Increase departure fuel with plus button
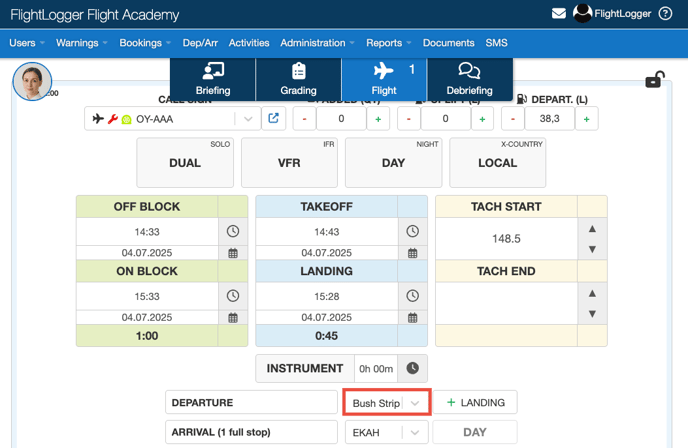The height and width of the screenshot is (448, 688). point(587,119)
